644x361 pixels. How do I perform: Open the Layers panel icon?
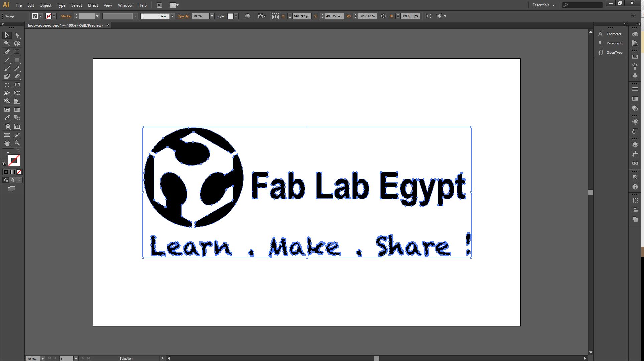pos(635,145)
